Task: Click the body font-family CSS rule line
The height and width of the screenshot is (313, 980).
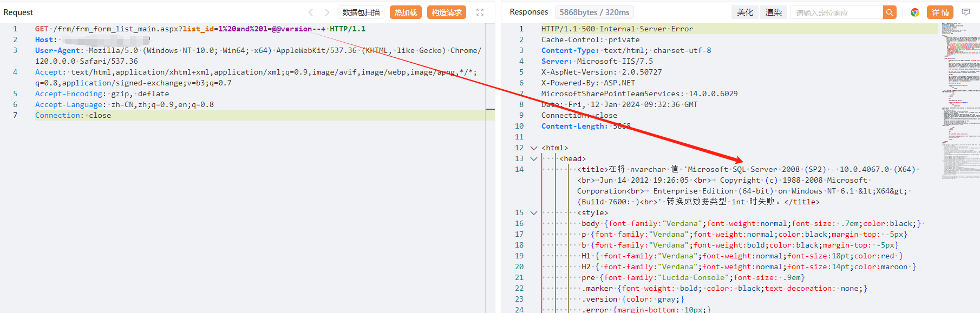Action: [x=752, y=223]
